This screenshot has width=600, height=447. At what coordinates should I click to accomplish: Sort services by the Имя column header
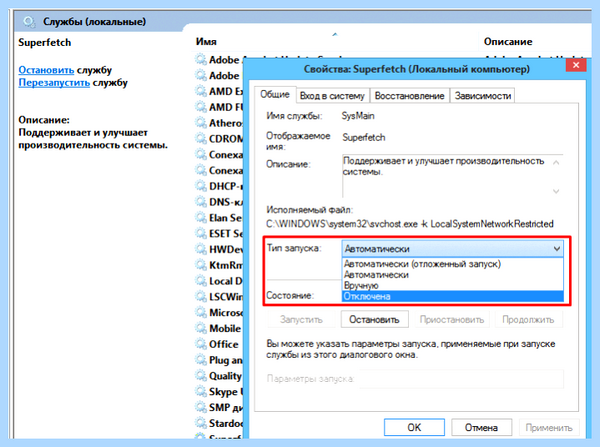pyautogui.click(x=206, y=42)
